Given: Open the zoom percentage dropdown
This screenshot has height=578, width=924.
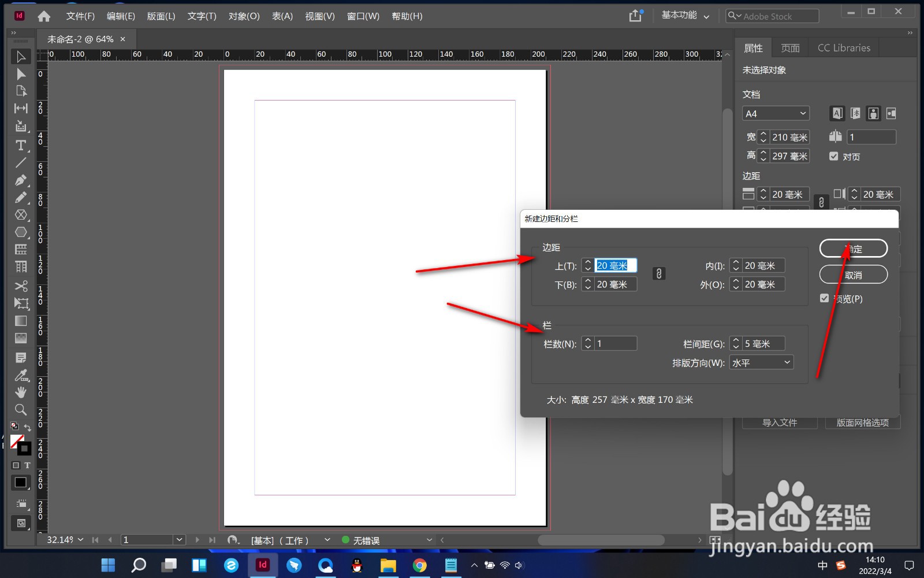Looking at the screenshot, I should (80, 539).
